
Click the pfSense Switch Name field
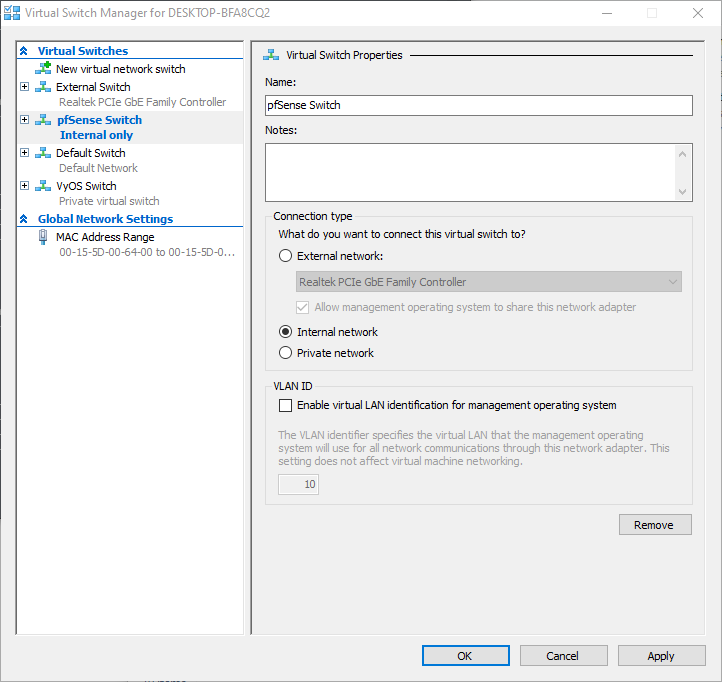[478, 105]
